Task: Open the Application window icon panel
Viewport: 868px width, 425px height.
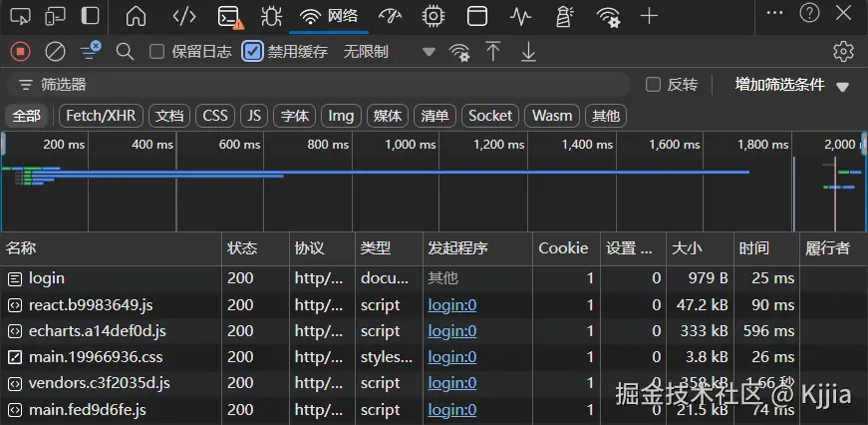Action: point(476,16)
